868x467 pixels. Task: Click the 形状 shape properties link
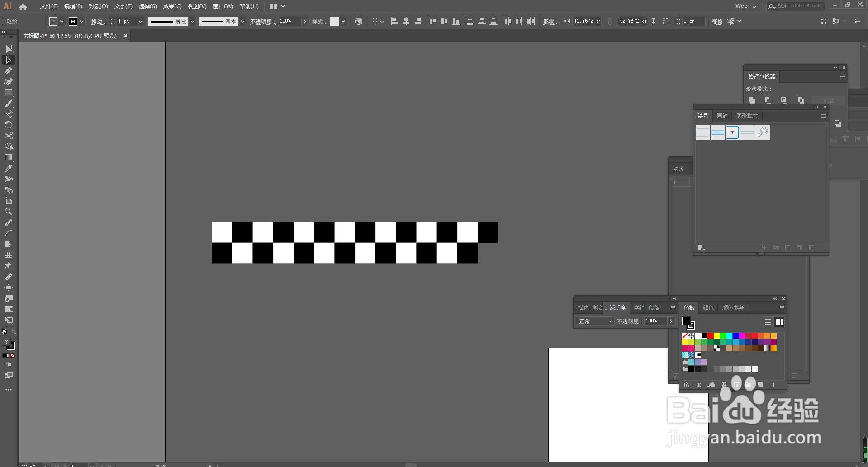click(x=550, y=22)
